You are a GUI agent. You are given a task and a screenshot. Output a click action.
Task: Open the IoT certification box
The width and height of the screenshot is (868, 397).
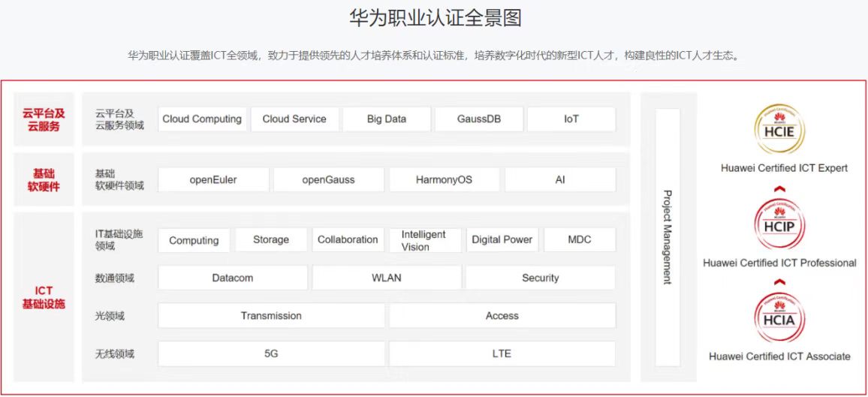(x=571, y=119)
